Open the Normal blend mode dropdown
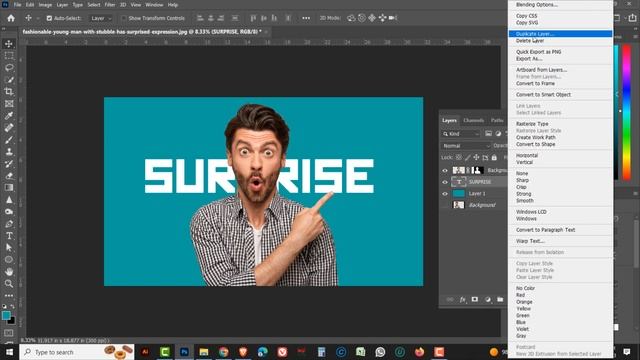This screenshot has height=360, width=640. click(x=466, y=146)
